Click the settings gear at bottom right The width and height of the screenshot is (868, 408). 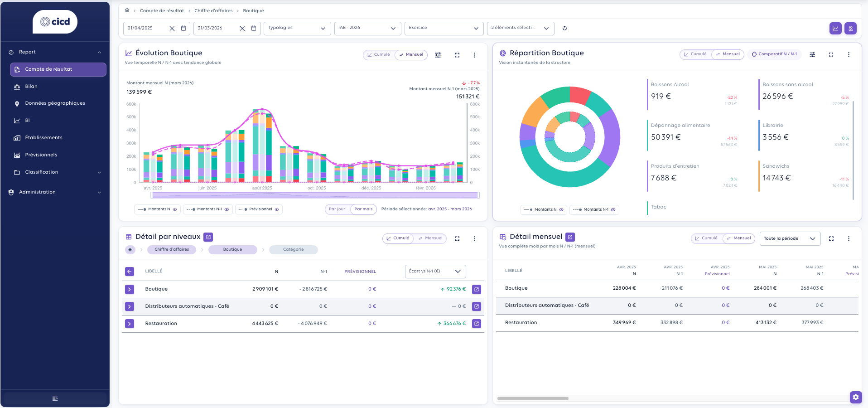tap(855, 397)
